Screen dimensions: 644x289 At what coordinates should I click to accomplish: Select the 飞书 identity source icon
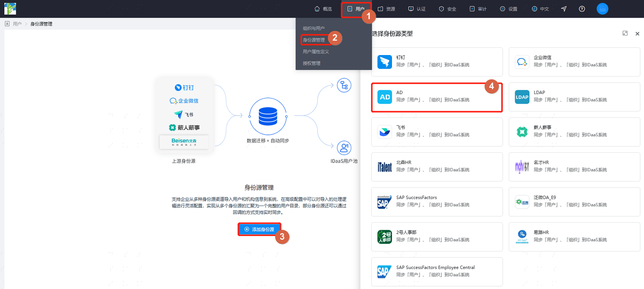(385, 132)
